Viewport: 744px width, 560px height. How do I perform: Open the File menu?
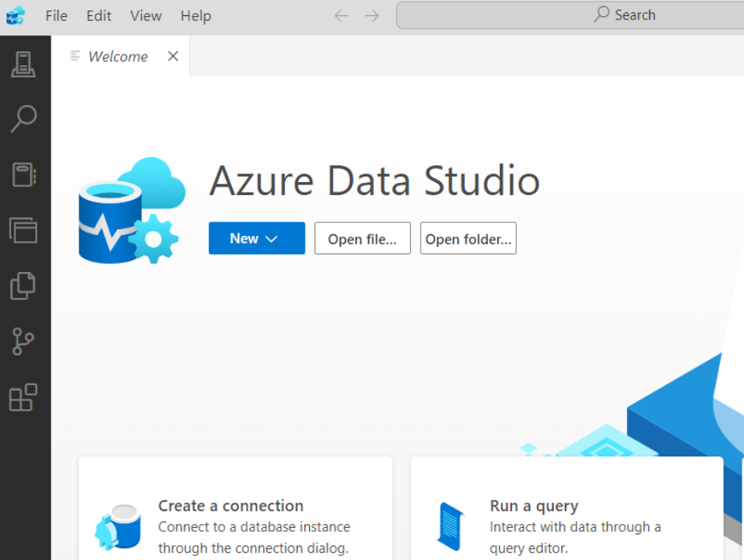pos(56,15)
